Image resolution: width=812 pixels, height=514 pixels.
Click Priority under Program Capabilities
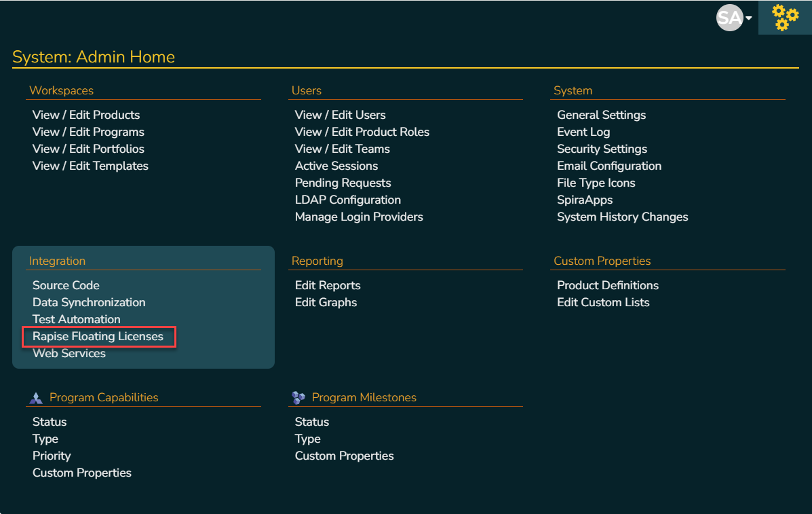click(52, 456)
